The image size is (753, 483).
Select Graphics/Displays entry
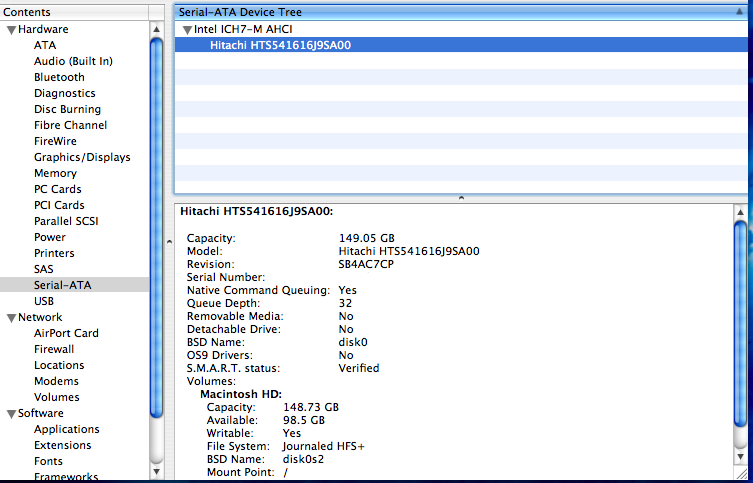(82, 157)
